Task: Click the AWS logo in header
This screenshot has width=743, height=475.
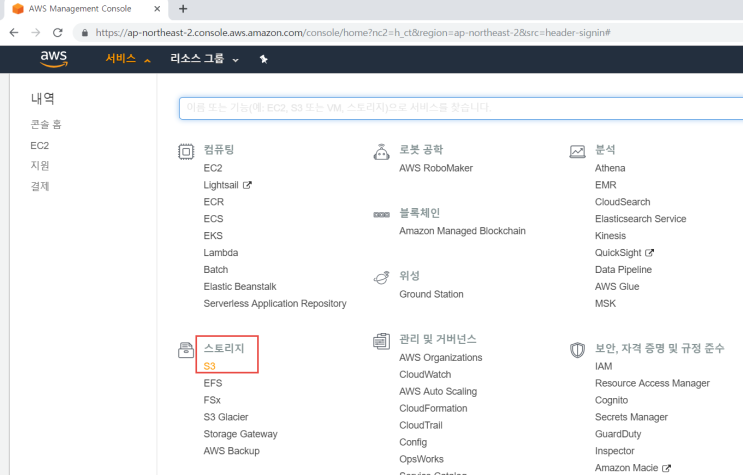Action: click(x=54, y=59)
